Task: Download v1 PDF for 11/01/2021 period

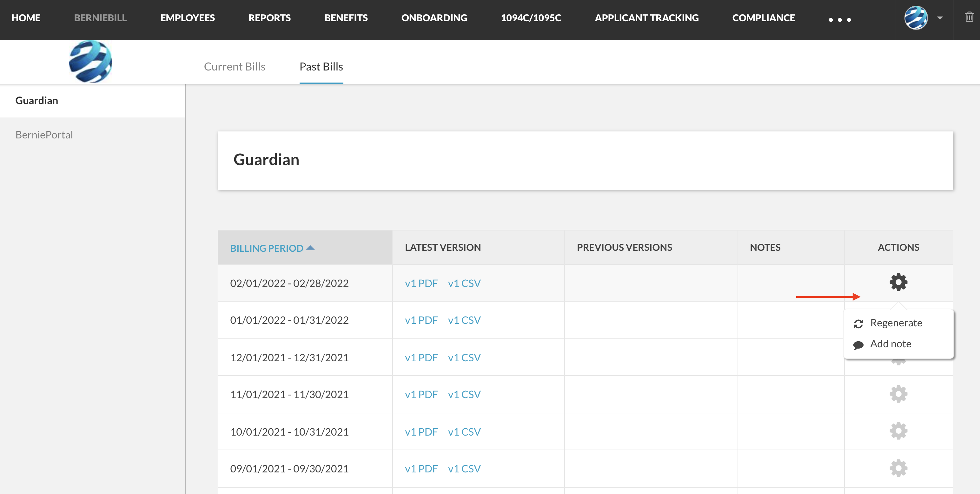Action: pos(421,395)
